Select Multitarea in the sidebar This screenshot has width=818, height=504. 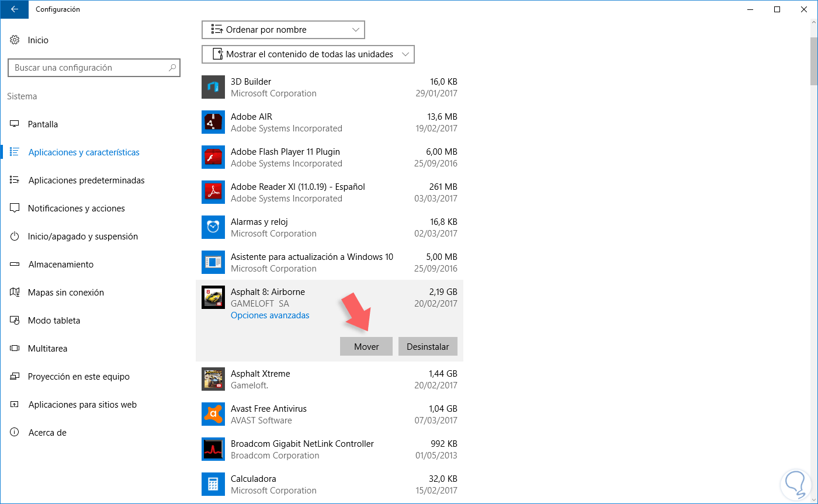47,349
